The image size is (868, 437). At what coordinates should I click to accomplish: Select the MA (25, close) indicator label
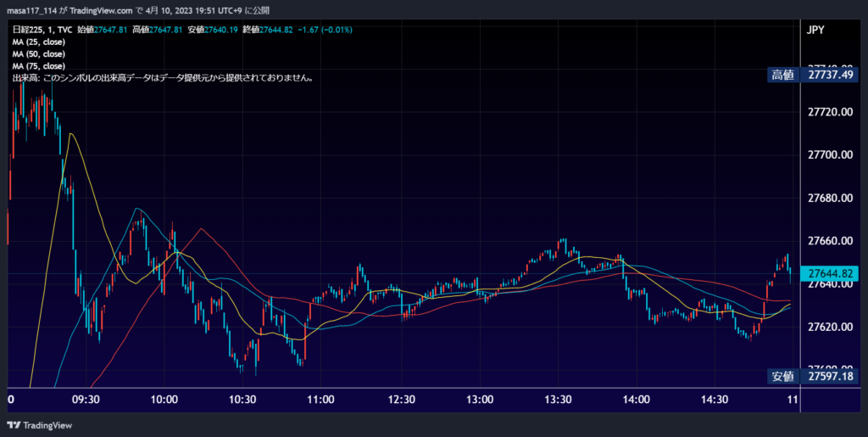[x=39, y=42]
